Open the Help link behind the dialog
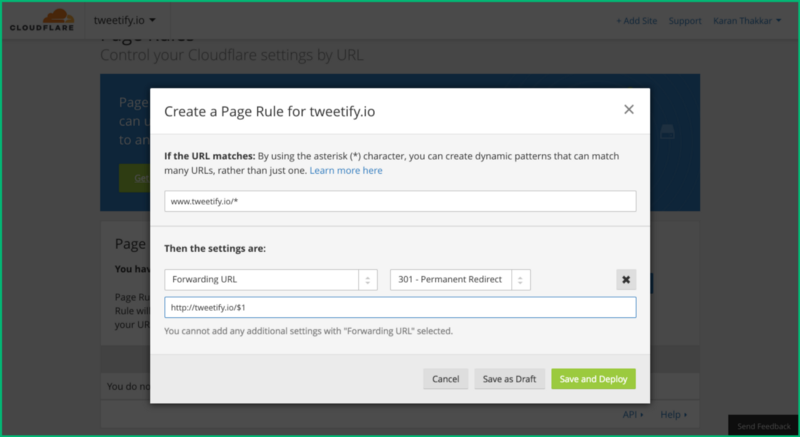The height and width of the screenshot is (437, 800). (x=673, y=415)
